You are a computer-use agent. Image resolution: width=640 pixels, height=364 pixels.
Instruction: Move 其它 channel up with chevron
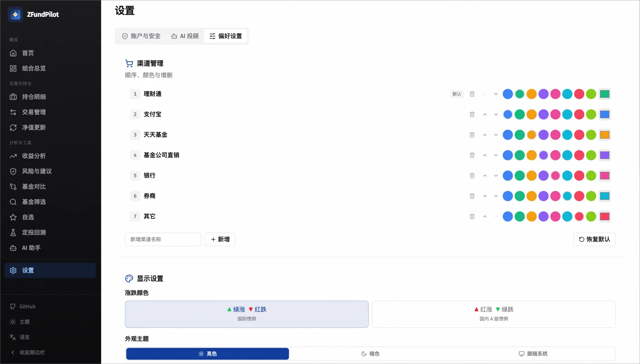tap(485, 216)
